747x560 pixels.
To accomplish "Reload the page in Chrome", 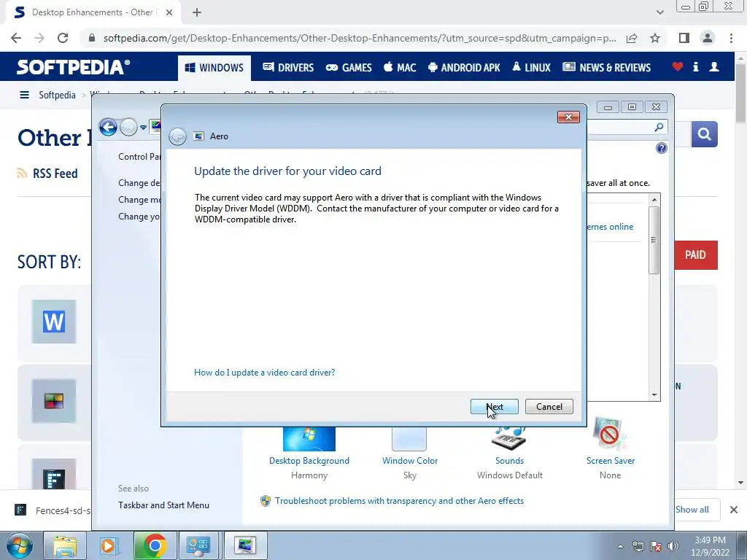I will 63,38.
